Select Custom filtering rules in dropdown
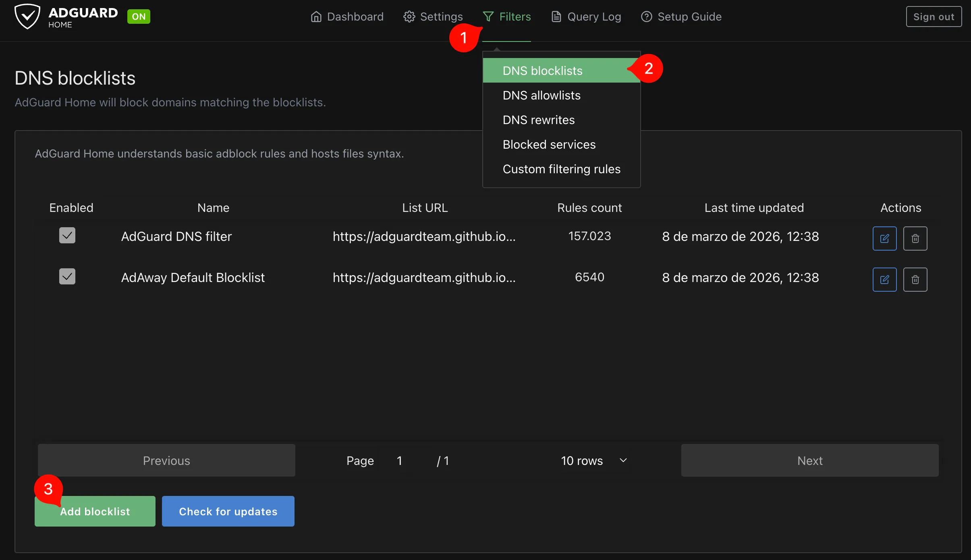Image resolution: width=971 pixels, height=560 pixels. pyautogui.click(x=561, y=169)
